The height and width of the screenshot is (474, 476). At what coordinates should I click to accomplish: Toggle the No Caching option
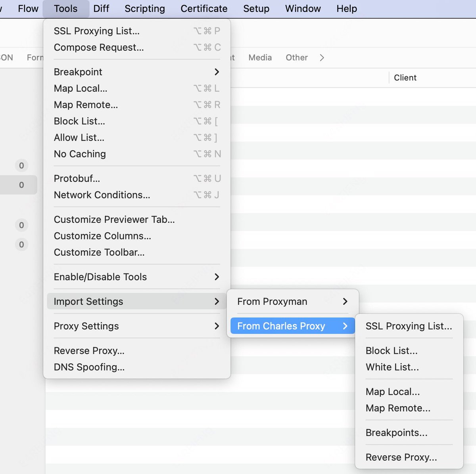click(x=137, y=154)
